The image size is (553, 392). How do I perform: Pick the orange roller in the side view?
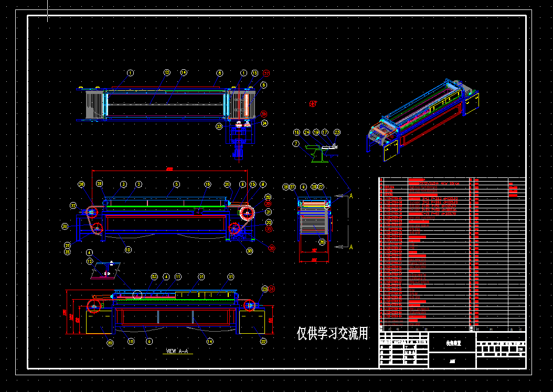point(313,204)
